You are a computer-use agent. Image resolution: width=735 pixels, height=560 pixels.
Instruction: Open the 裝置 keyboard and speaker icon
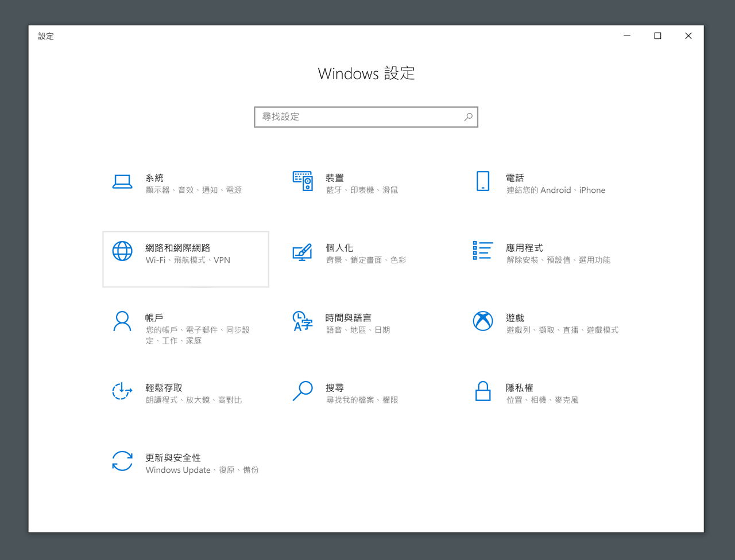[x=303, y=181]
